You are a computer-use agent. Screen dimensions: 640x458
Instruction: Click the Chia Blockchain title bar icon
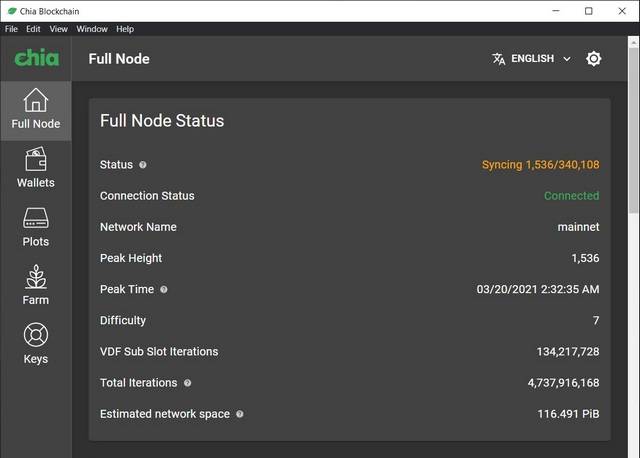(10, 10)
